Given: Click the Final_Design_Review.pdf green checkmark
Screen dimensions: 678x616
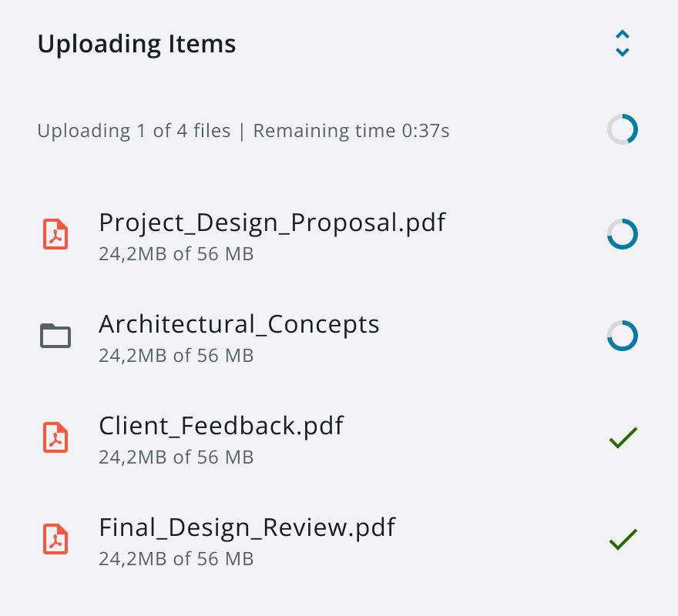Looking at the screenshot, I should click(623, 539).
